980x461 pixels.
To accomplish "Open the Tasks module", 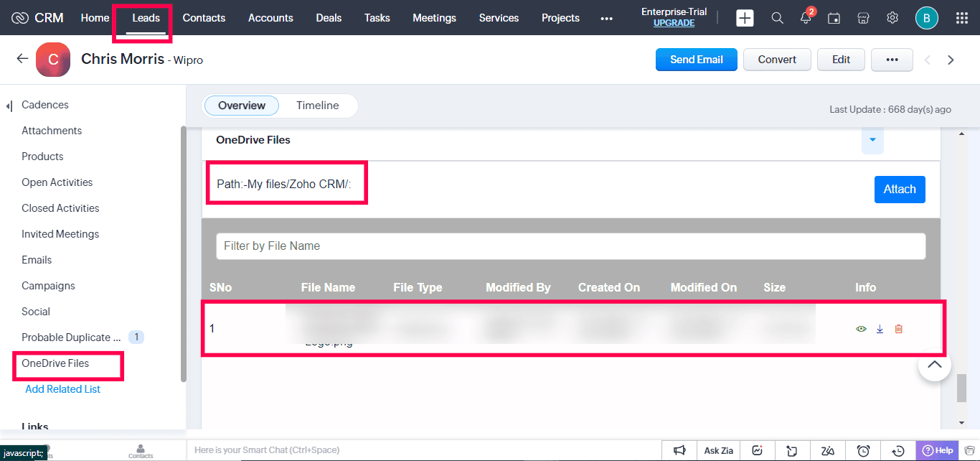I will tap(377, 18).
